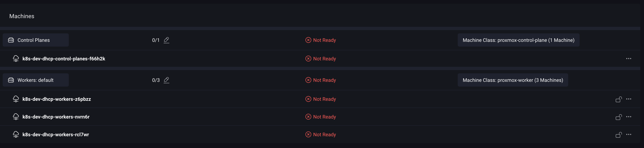Click the server icon beside Workers: default
The height and width of the screenshot is (148, 644).
11,80
